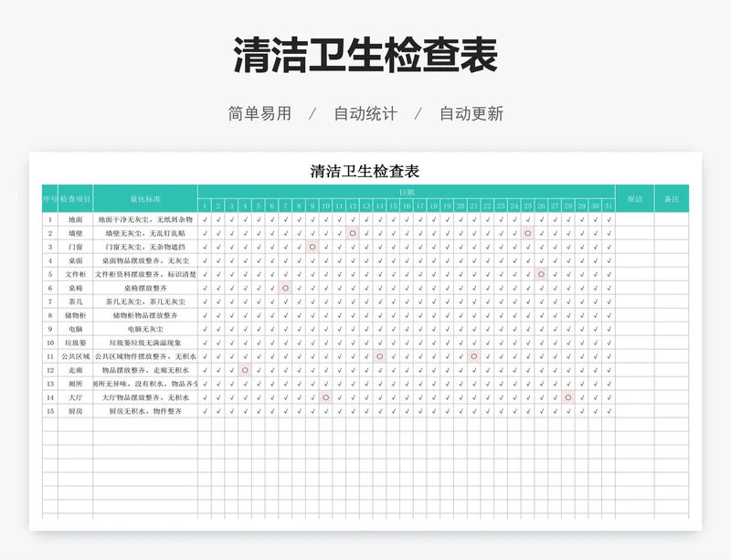731x560 pixels.
Task: Click the circle mark in 文件柜 row, day 26
Action: coord(541,274)
